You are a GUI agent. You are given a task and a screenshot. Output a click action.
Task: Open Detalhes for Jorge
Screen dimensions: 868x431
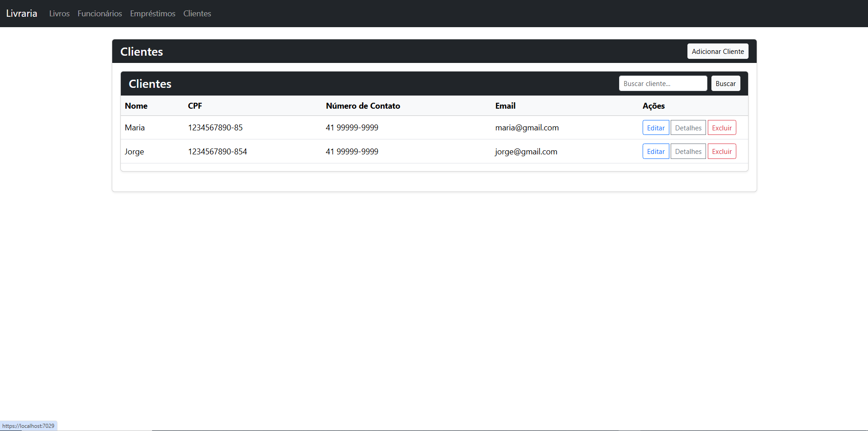click(x=688, y=152)
